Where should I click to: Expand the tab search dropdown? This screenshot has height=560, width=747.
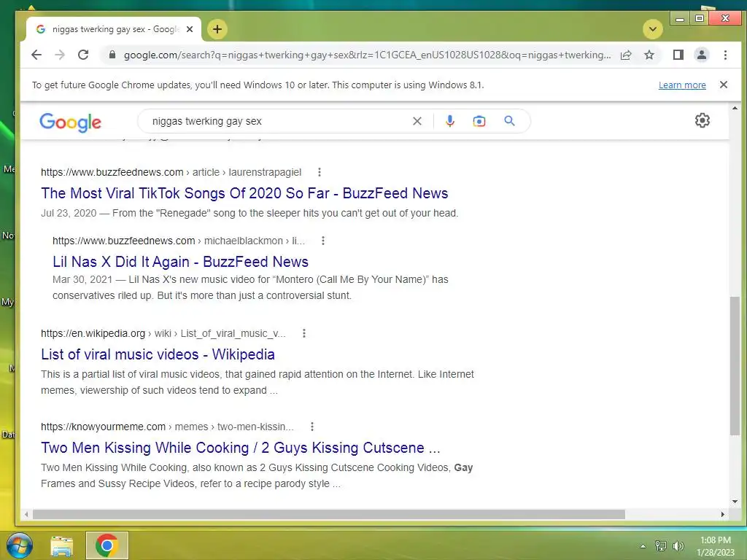[653, 29]
